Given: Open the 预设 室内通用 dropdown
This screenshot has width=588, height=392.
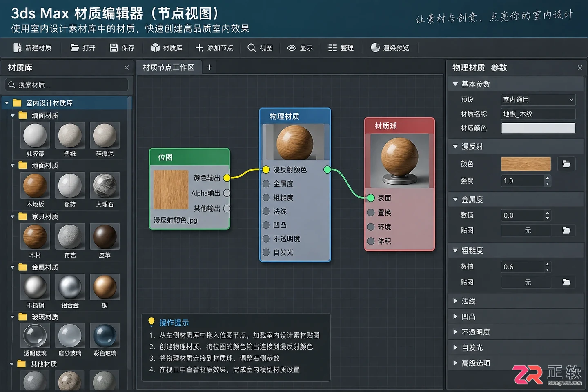Looking at the screenshot, I should 538,100.
